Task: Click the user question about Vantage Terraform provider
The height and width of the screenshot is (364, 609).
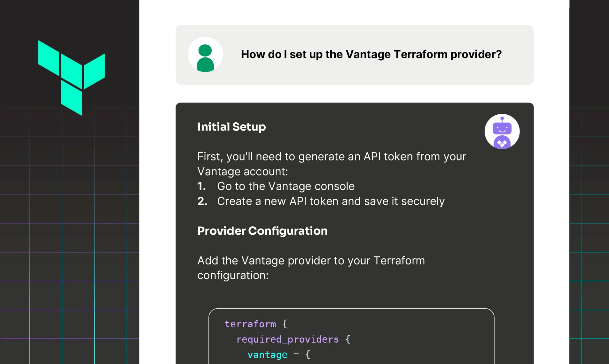Action: point(371,55)
